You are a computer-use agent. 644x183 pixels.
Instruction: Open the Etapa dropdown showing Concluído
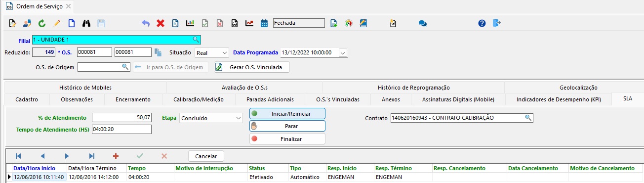[x=239, y=118]
